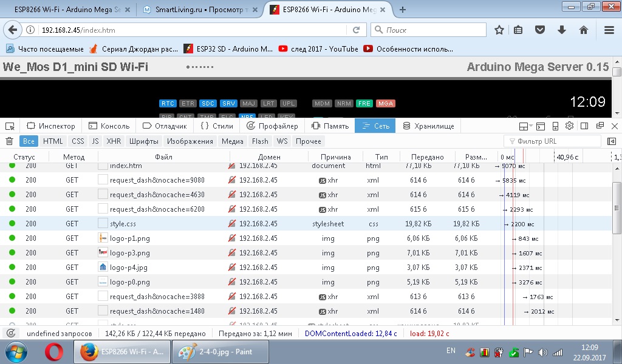Viewport: 622px width, 364px height.
Task: Open performance analysis stopwatch icon in status bar
Action: tap(10, 334)
